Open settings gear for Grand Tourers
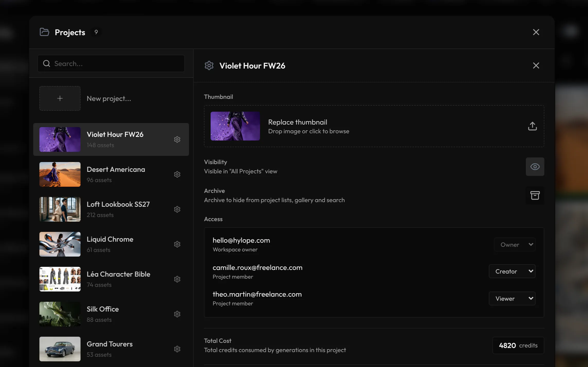The width and height of the screenshot is (588, 367). click(x=177, y=349)
